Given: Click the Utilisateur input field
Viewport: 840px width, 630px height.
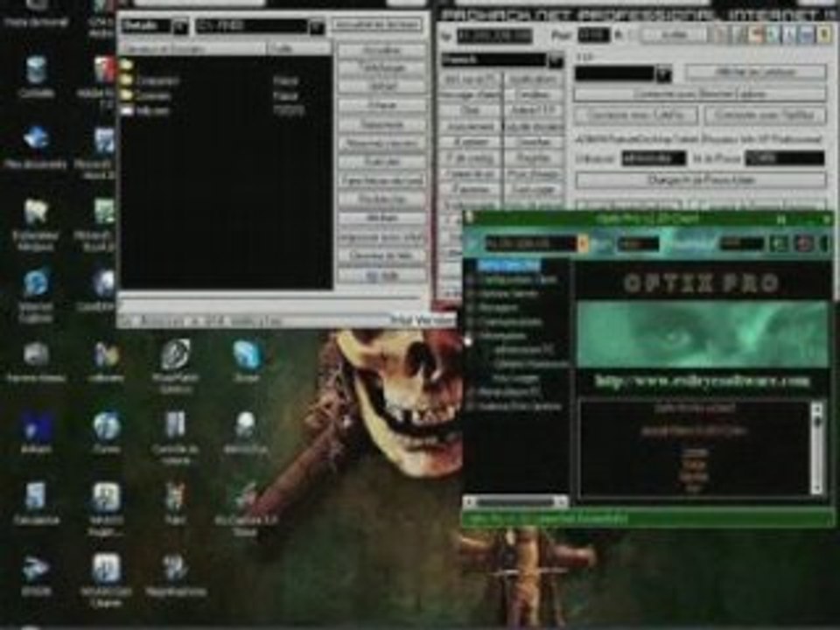Looking at the screenshot, I should pos(653,158).
